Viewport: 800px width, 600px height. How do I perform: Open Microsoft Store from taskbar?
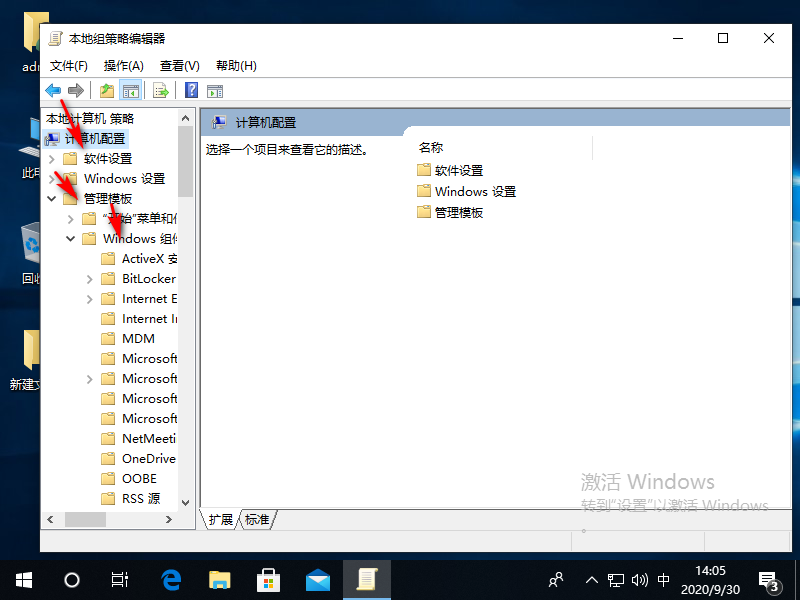click(x=269, y=580)
